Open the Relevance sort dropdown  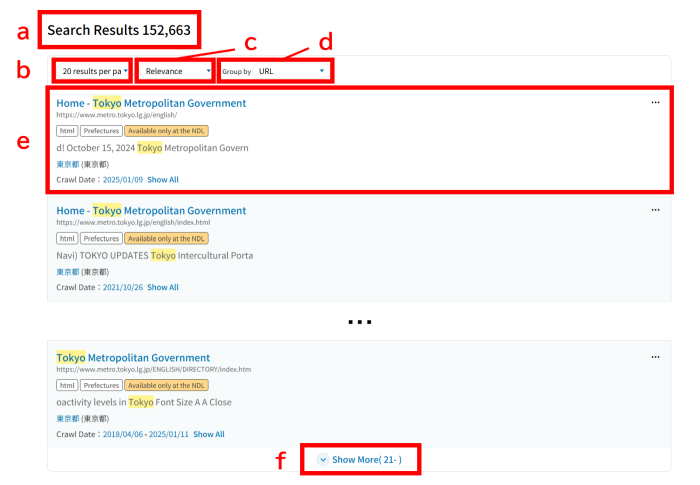tap(175, 71)
